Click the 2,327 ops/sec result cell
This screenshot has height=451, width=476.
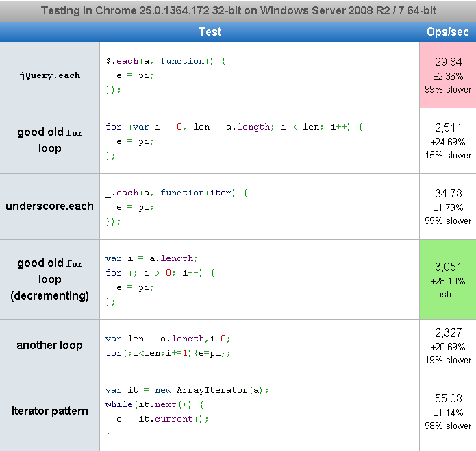click(448, 345)
